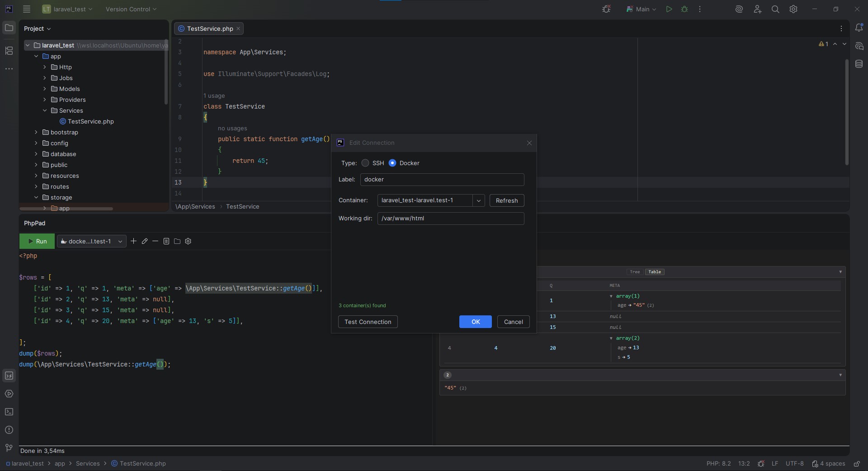Open PhpPad settings gear
Image resolution: width=868 pixels, height=471 pixels.
point(188,241)
